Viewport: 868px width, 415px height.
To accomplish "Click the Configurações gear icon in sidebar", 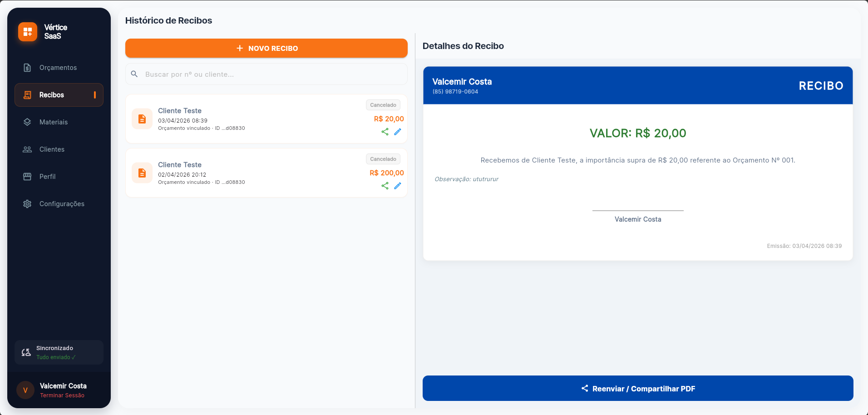I will pos(27,204).
